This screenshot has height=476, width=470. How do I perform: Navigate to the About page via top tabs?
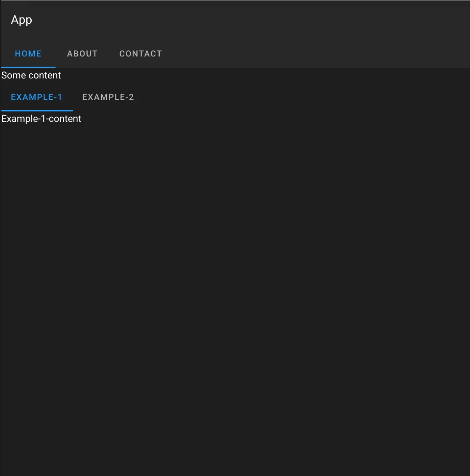click(x=82, y=54)
